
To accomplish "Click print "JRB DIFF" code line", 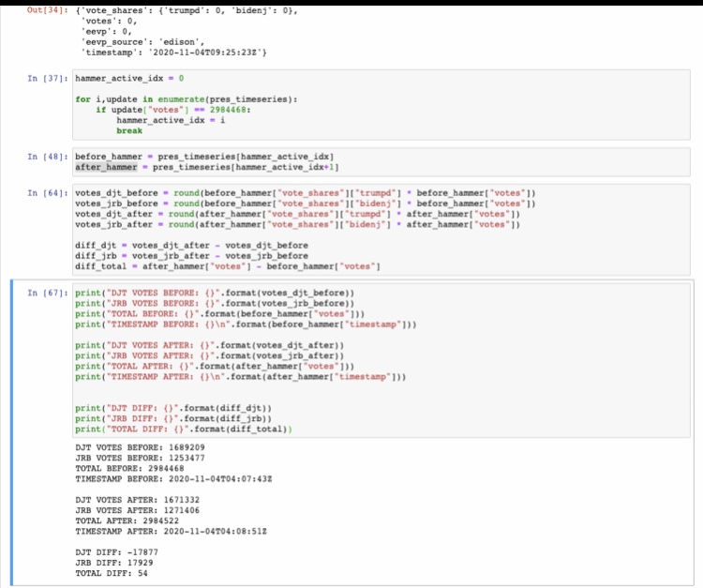I will (x=173, y=419).
